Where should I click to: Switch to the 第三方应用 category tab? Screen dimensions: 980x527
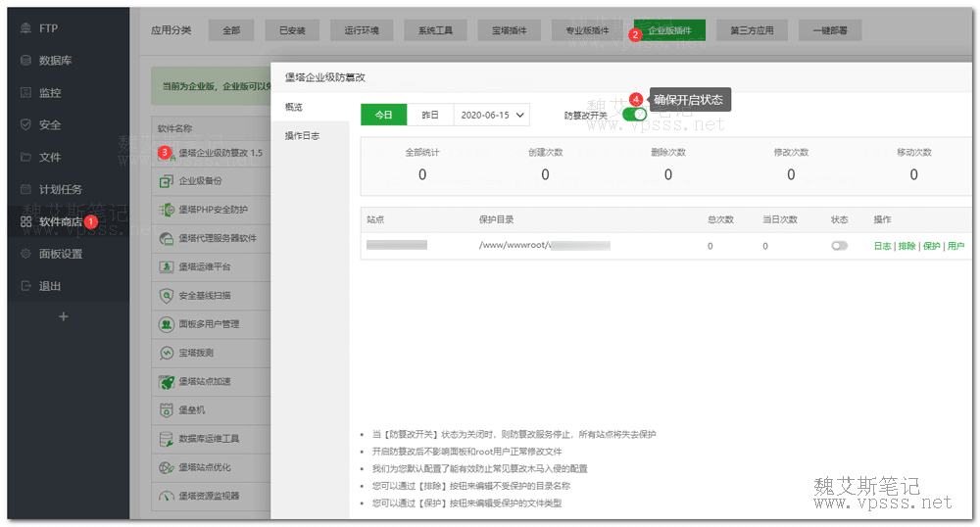coord(752,30)
